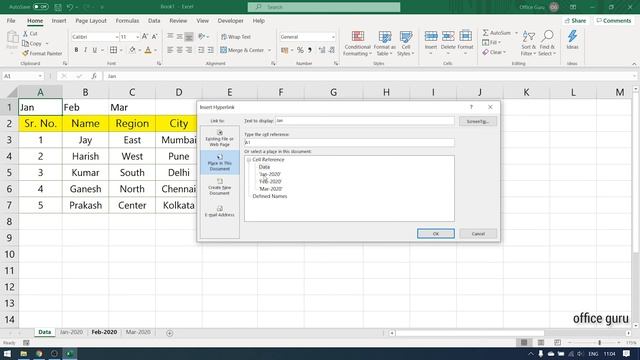This screenshot has height=360, width=640.
Task: Toggle the AutoSave switch
Action: [x=40, y=7]
